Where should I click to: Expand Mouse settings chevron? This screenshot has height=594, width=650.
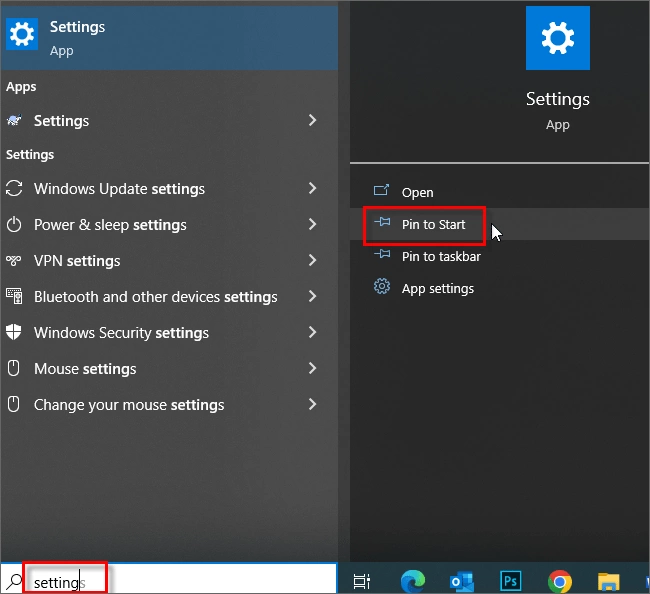pyautogui.click(x=312, y=368)
